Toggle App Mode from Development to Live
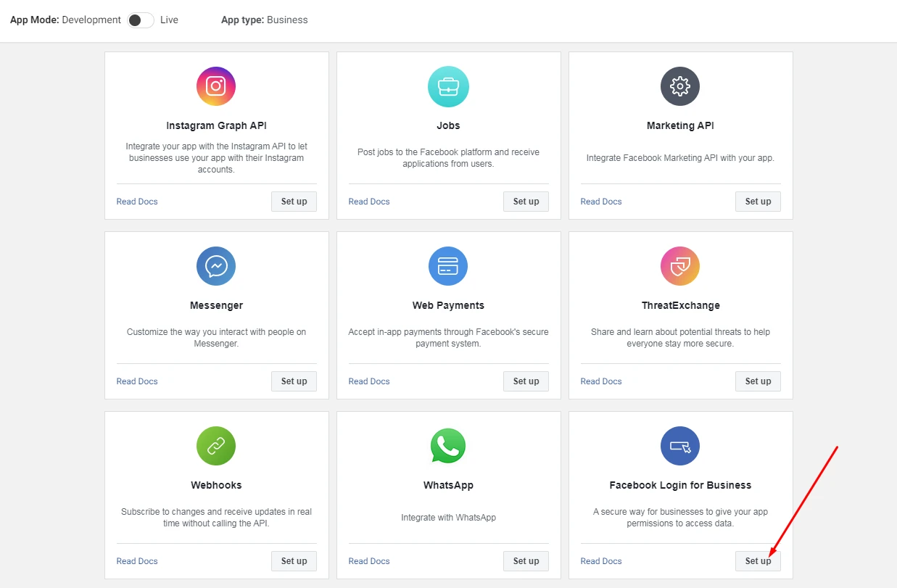 point(141,20)
